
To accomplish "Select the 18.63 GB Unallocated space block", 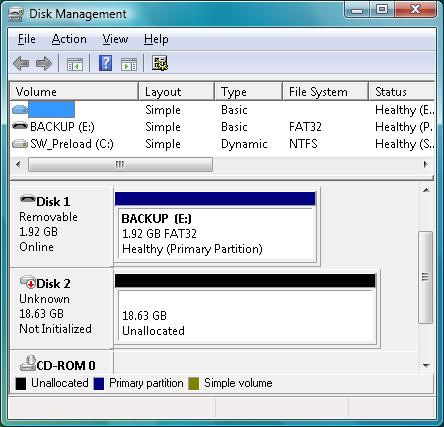I will (245, 309).
